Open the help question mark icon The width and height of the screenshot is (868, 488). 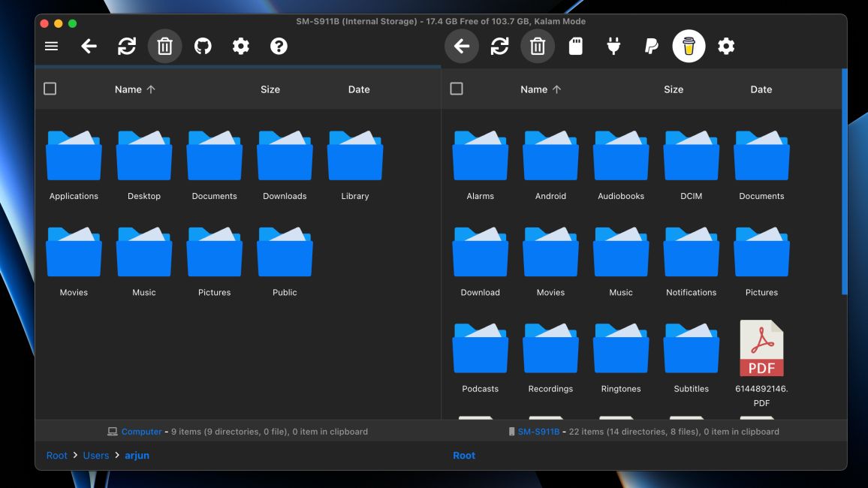(279, 46)
